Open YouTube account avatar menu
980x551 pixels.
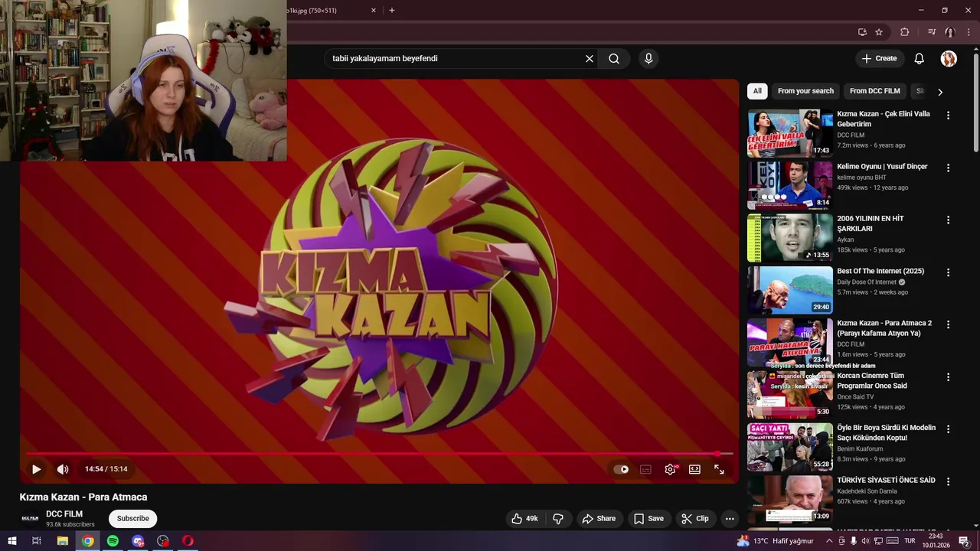949,58
